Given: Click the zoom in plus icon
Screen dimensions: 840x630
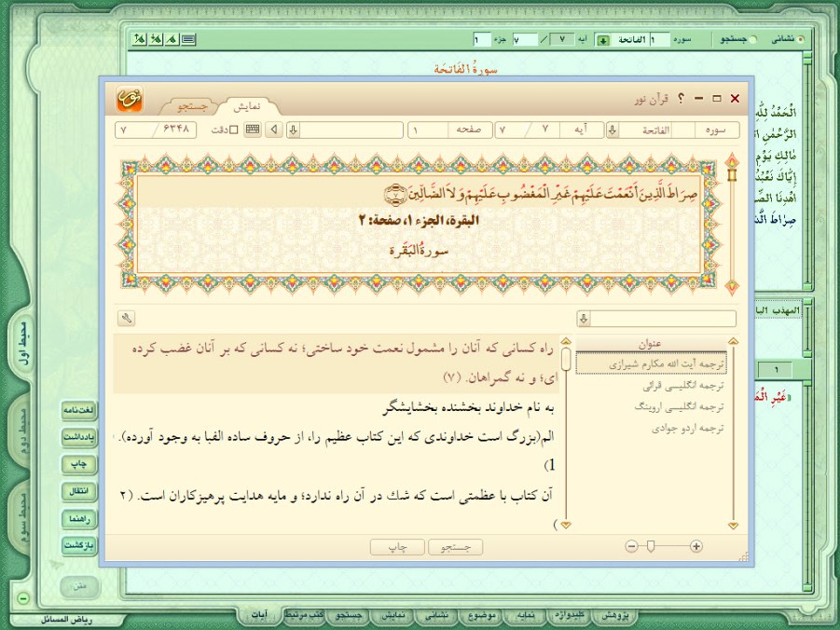Looking at the screenshot, I should [696, 546].
